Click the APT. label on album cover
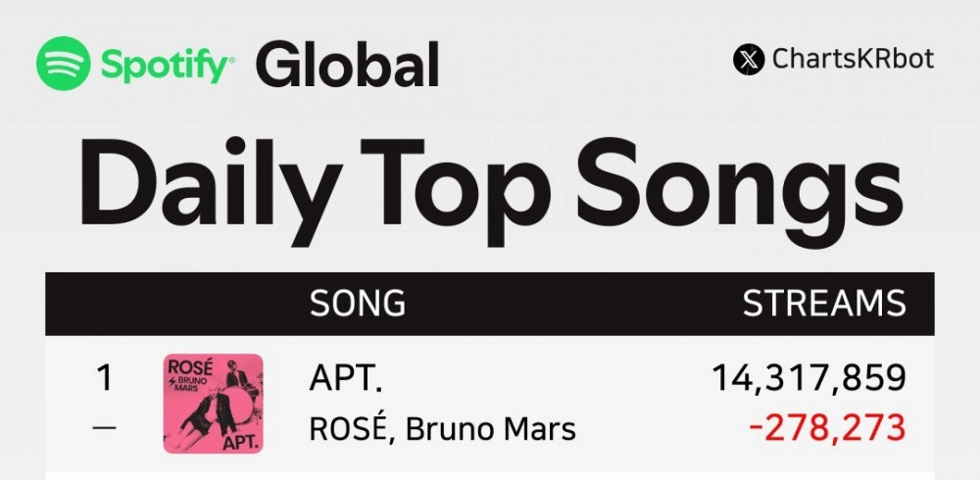 tap(241, 442)
